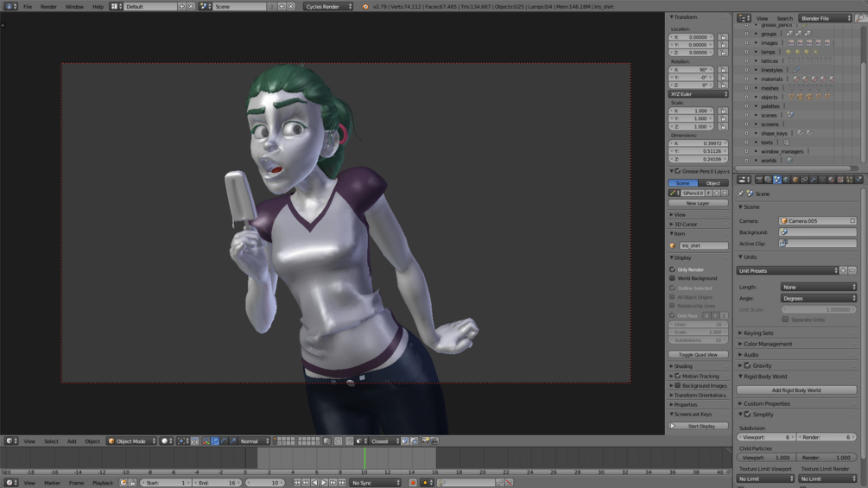Viewport: 868px width, 488px height.
Task: Open the Object Mode dropdown
Action: coord(131,441)
